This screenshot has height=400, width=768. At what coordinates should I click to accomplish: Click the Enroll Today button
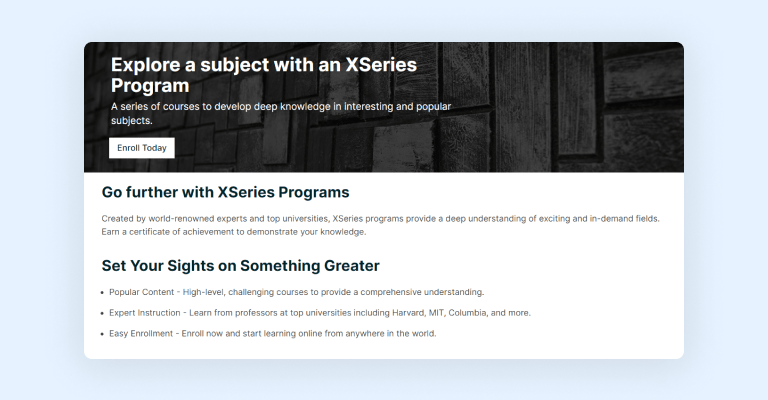(141, 148)
